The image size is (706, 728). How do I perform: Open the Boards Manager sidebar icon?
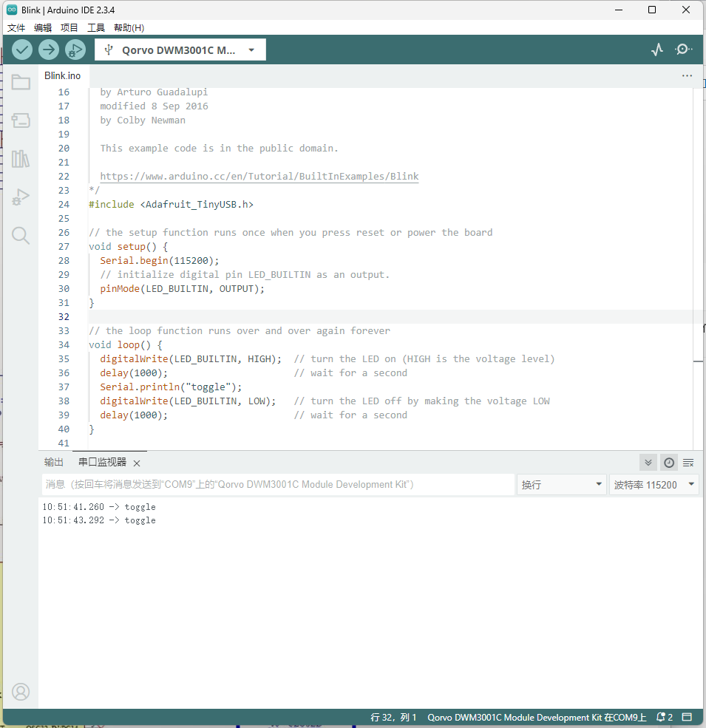coord(21,120)
